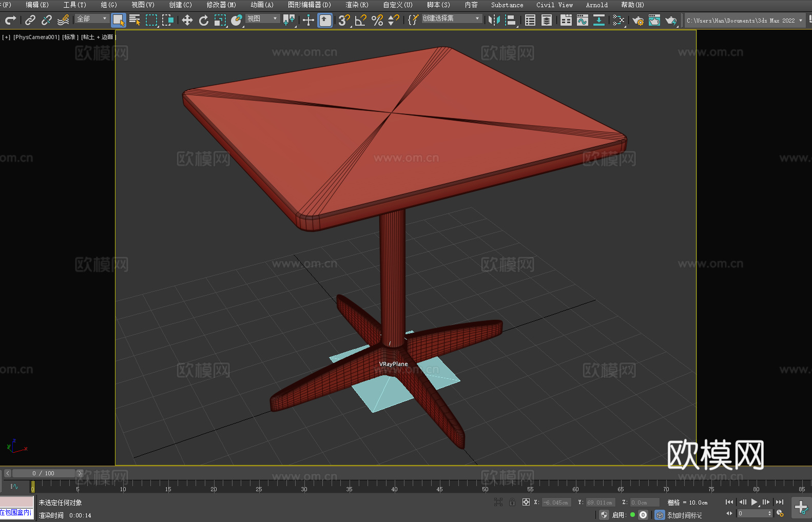Open the Curve Editor
Screen dimensions: 812x522
point(583,20)
